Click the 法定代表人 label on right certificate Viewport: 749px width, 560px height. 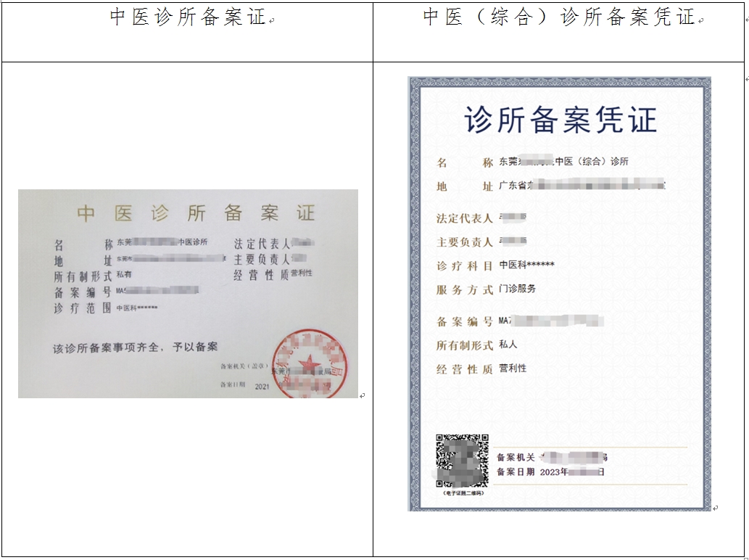[x=465, y=218]
